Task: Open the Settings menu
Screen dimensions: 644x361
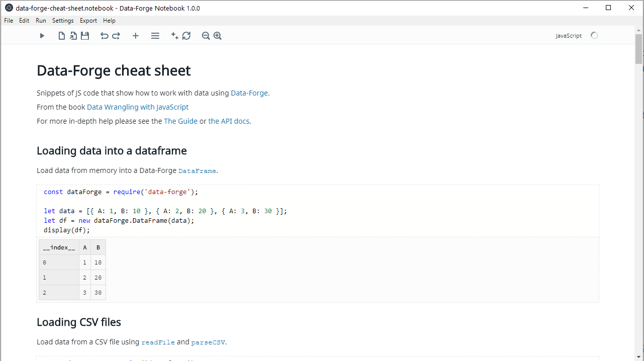Action: [x=63, y=21]
